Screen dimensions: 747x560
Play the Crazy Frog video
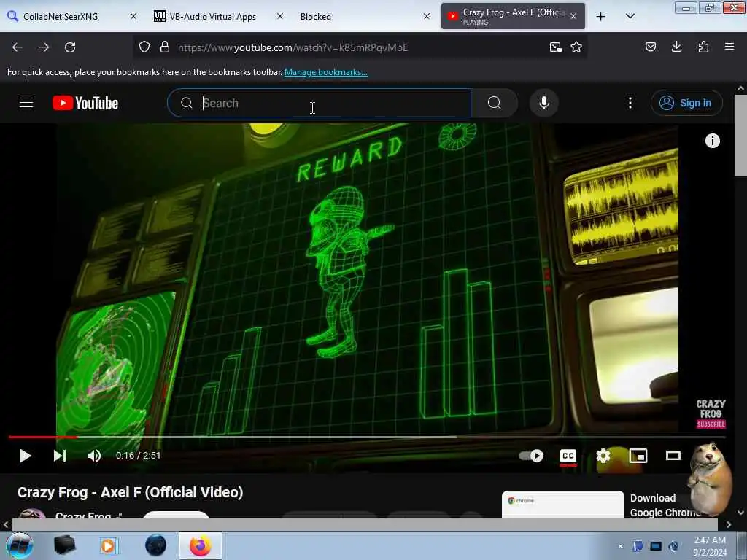[26, 456]
